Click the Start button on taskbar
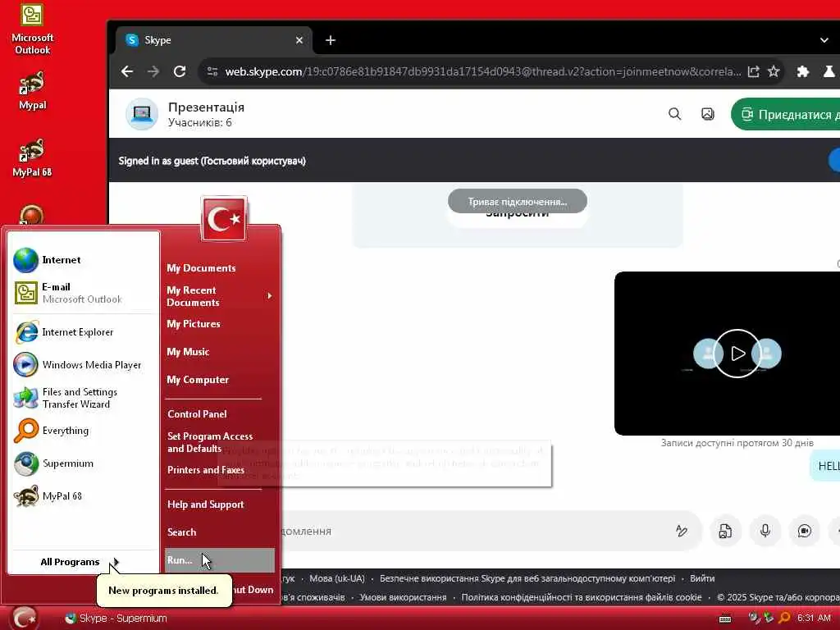Screen dimensions: 840x630 click(x=24, y=619)
